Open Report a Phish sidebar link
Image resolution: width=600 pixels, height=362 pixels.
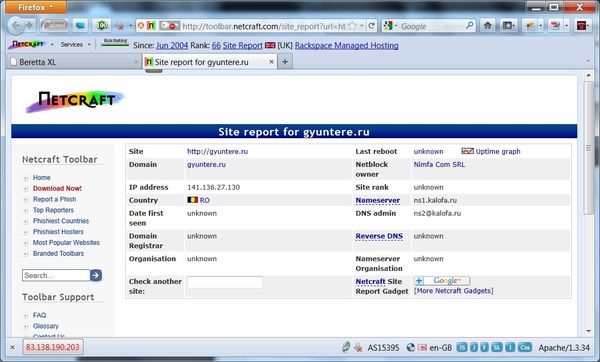[54, 199]
